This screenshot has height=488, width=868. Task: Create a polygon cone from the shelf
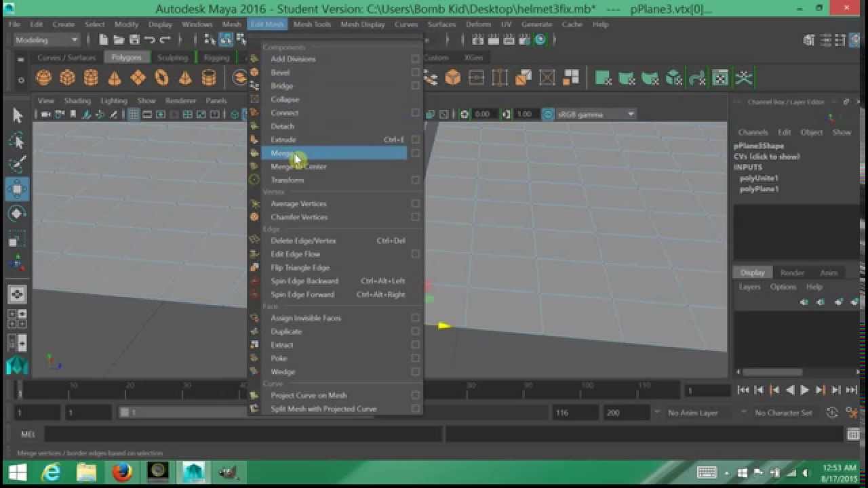tap(115, 78)
